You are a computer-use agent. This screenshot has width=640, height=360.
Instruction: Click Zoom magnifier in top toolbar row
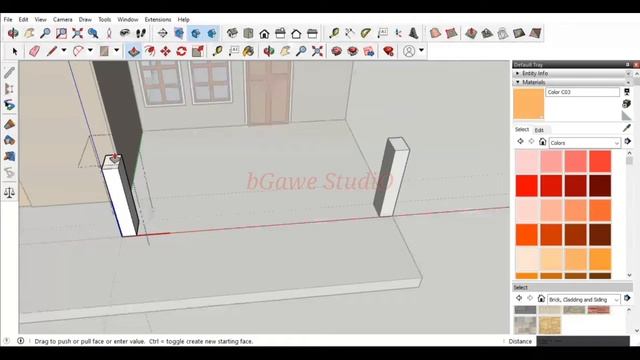click(x=45, y=33)
